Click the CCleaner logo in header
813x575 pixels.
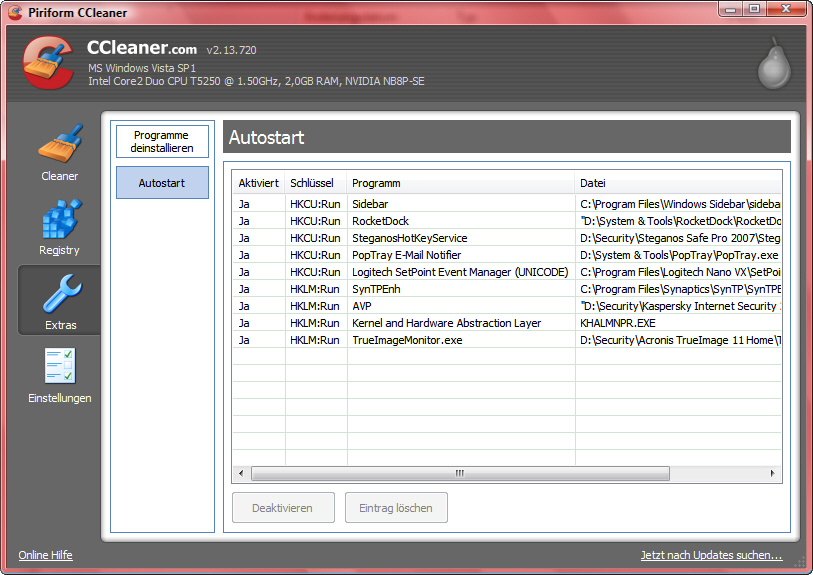[x=47, y=64]
